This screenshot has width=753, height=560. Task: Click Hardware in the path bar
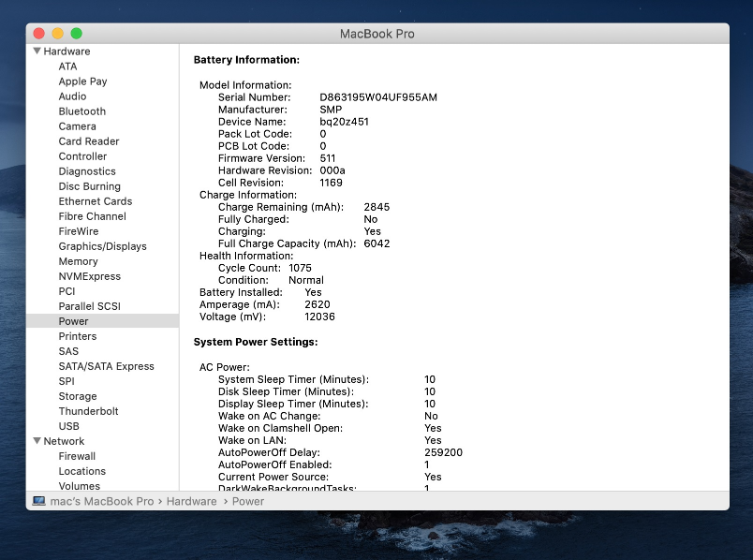click(192, 501)
